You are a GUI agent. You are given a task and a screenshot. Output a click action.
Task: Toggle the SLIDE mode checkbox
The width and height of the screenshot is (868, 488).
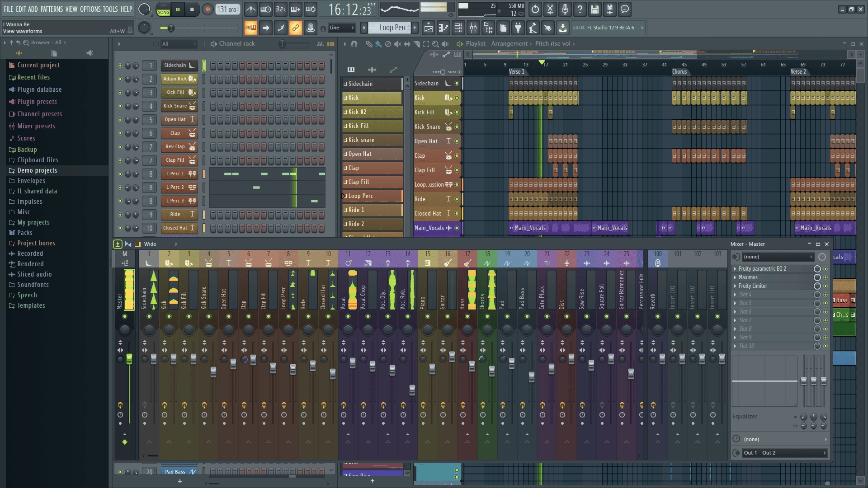pos(460,72)
